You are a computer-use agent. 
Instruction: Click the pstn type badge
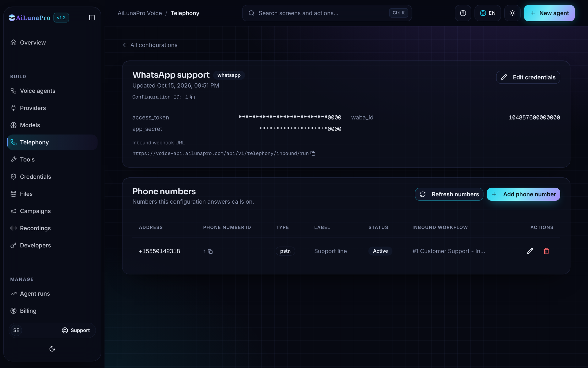coord(285,251)
